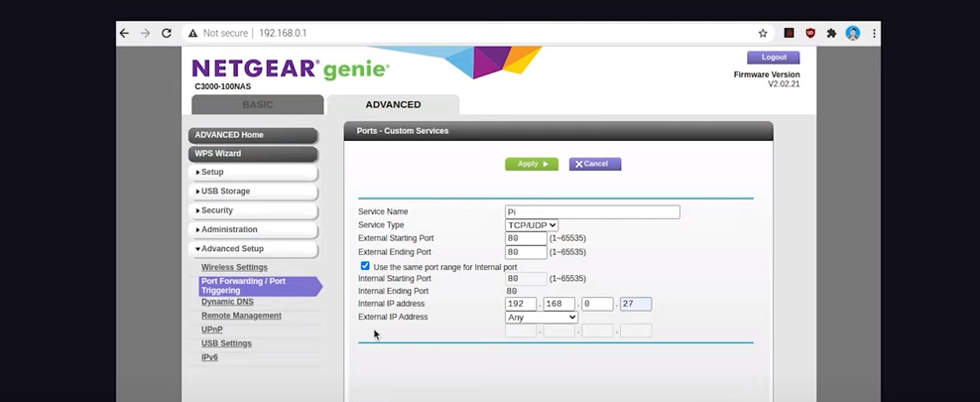This screenshot has height=402, width=980.
Task: Select the ADVANCED tab
Action: point(393,105)
